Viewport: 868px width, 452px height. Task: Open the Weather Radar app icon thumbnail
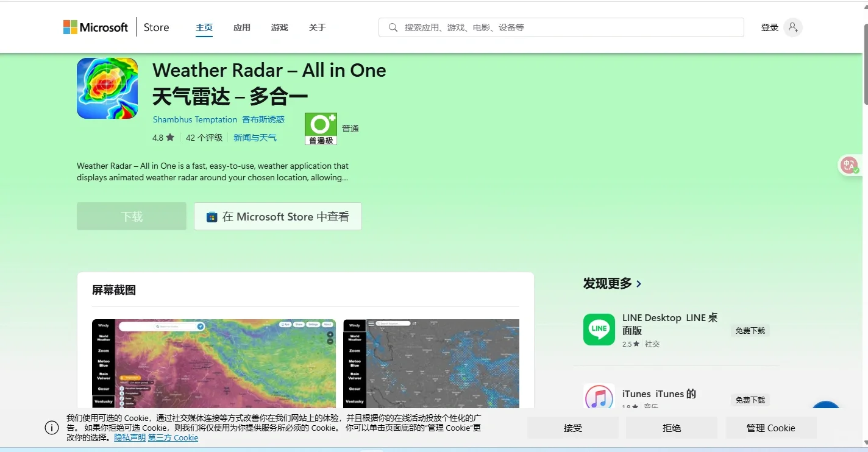pos(107,88)
